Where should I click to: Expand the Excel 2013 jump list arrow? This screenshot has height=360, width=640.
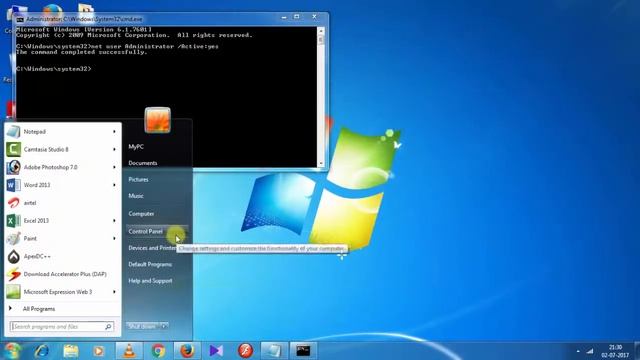point(114,221)
